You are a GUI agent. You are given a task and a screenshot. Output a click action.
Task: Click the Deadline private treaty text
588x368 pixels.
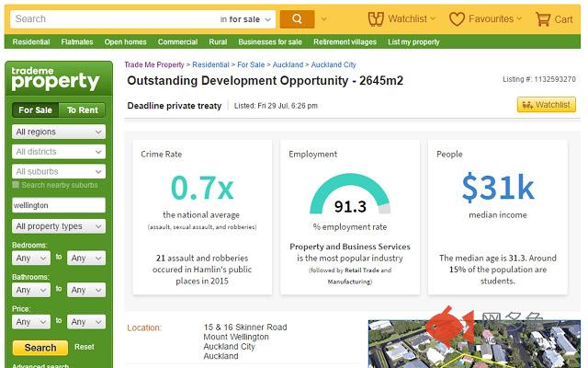coord(175,106)
